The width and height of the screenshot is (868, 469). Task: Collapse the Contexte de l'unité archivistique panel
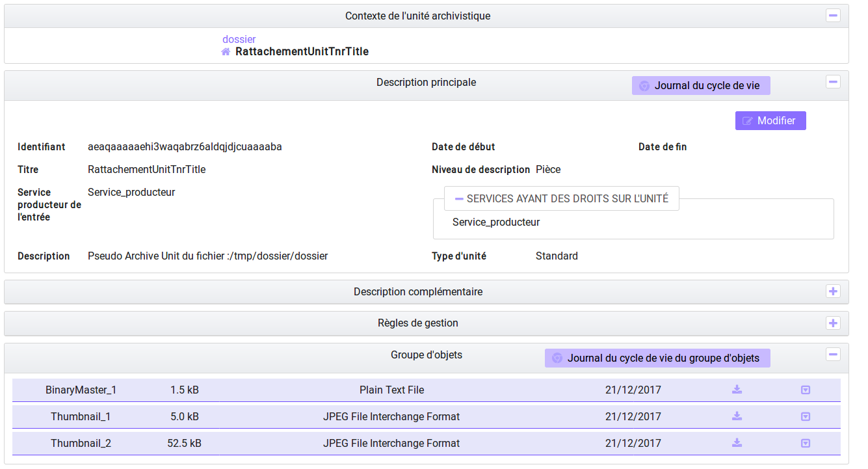tap(833, 16)
